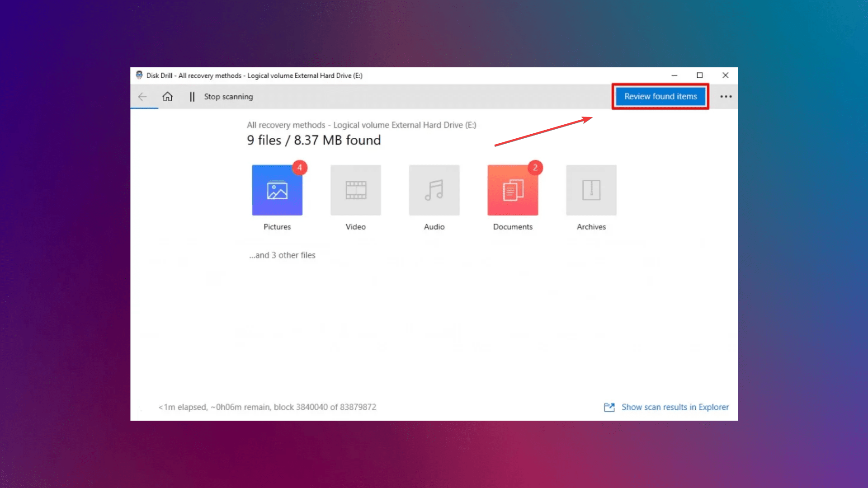This screenshot has width=868, height=488.
Task: Click the three-dot overflow menu icon
Action: point(726,96)
